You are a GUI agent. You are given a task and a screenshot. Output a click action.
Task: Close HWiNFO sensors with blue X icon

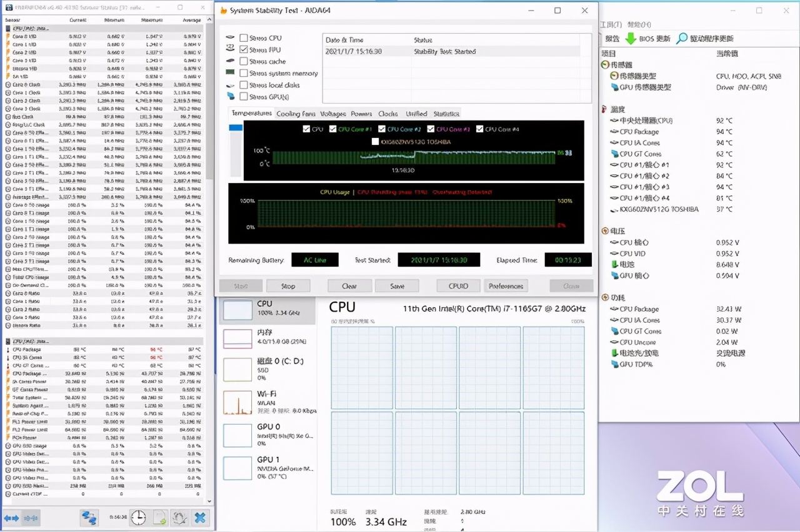click(200, 518)
